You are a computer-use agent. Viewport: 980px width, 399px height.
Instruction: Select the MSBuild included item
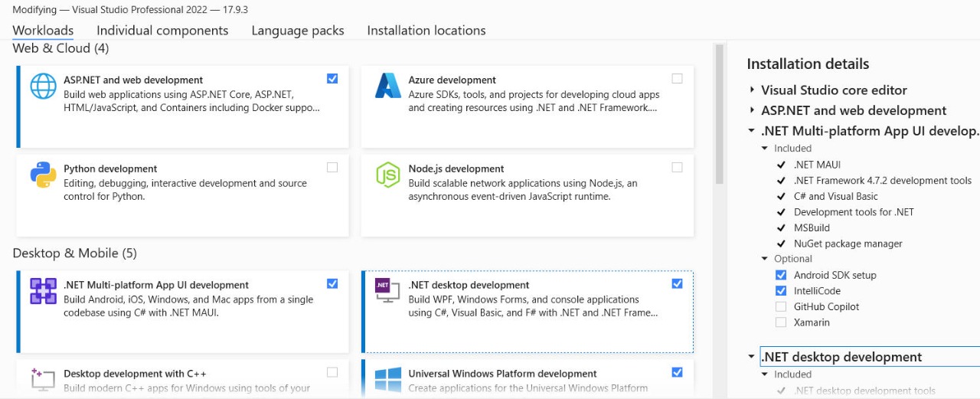[812, 227]
